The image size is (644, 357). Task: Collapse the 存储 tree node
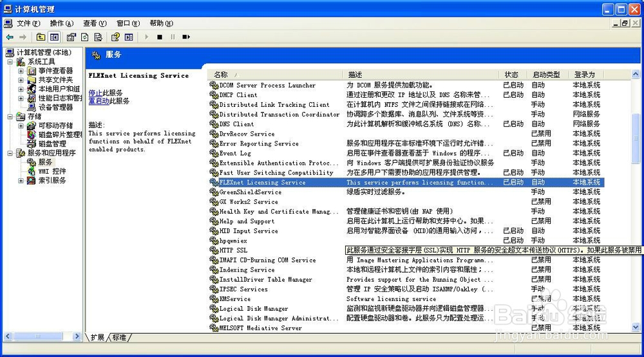click(10, 116)
